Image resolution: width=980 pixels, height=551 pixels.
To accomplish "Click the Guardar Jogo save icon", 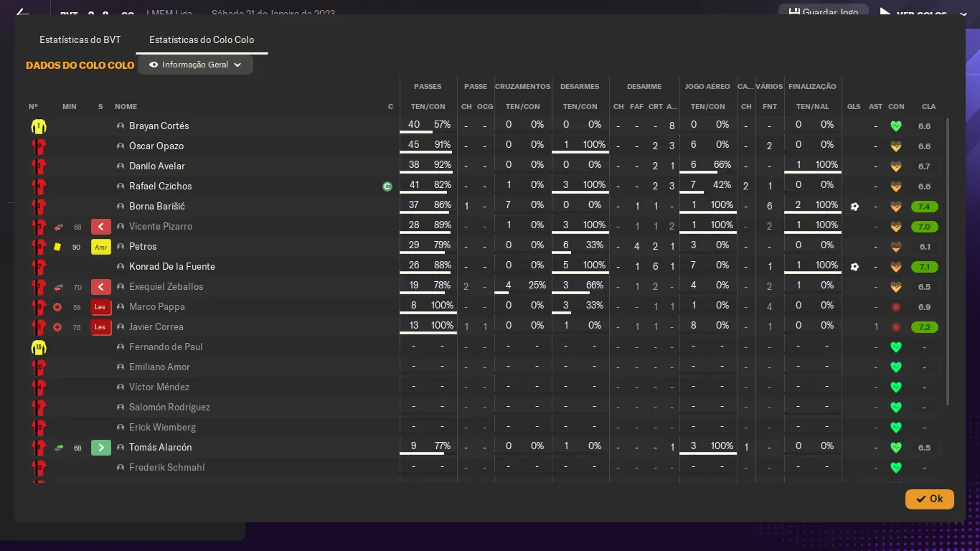I will point(794,12).
